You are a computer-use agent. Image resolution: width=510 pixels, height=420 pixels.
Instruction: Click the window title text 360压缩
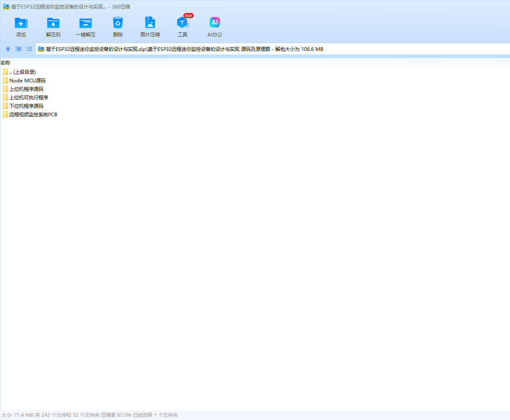point(121,7)
